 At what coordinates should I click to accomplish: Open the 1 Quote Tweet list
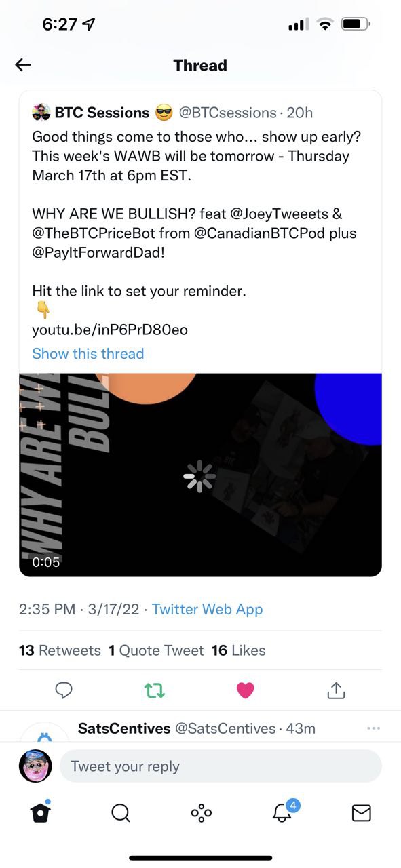coord(156,650)
